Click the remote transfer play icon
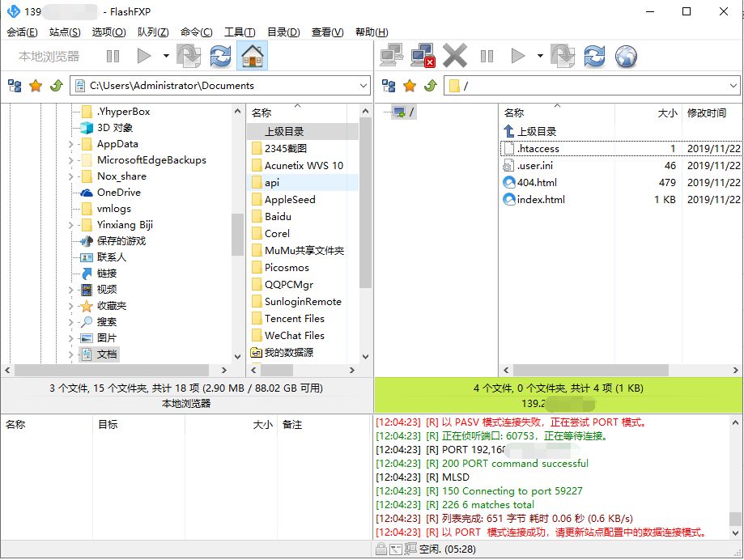744x560 pixels. click(x=517, y=56)
